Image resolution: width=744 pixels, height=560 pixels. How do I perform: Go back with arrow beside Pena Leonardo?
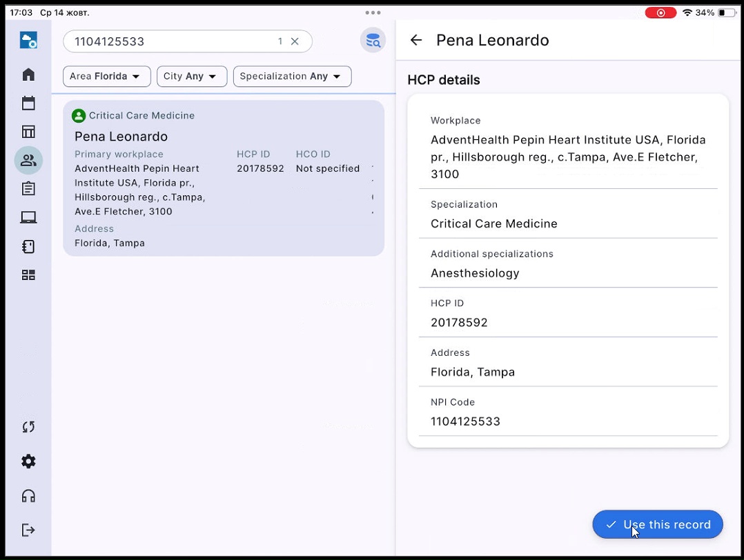[416, 40]
